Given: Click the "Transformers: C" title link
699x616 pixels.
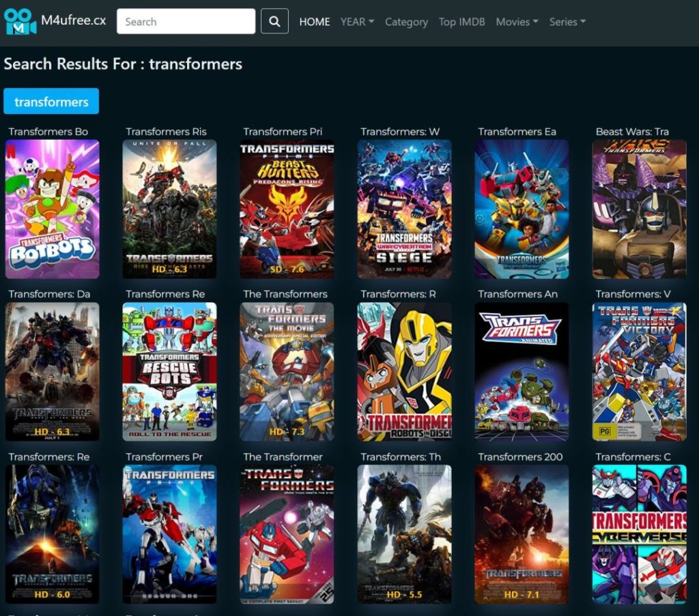Looking at the screenshot, I should 633,456.
